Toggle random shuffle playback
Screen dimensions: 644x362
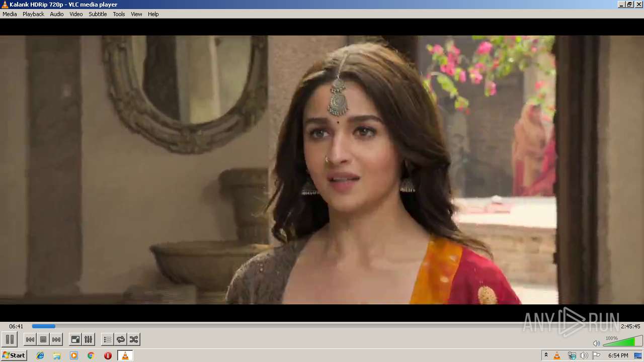tap(134, 339)
